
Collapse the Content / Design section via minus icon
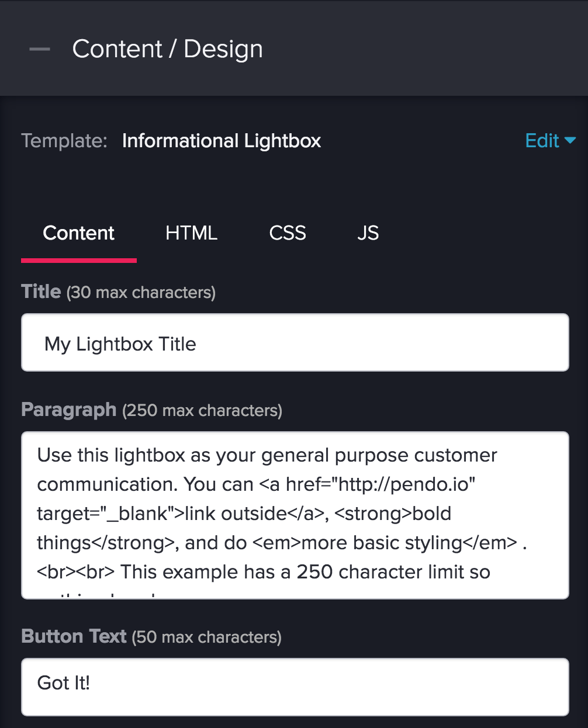(40, 49)
